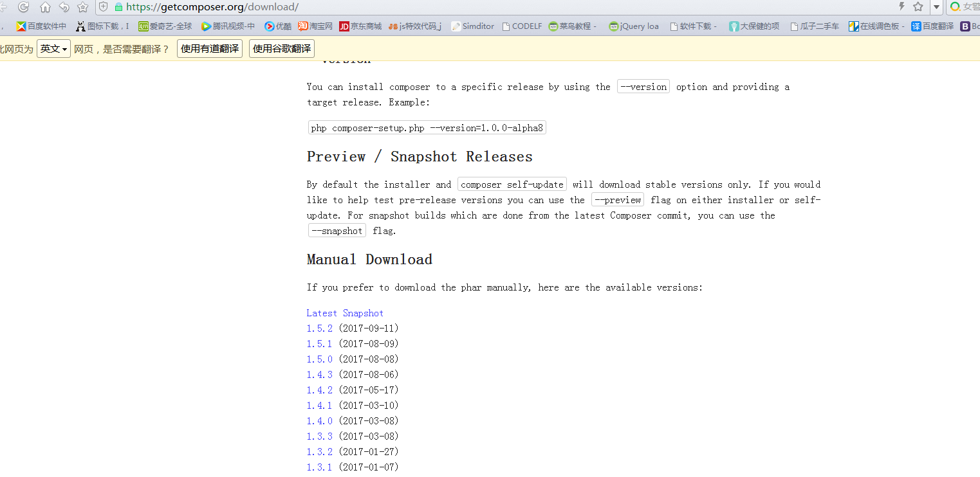Click the star favorites icon left of address bar

82,7
